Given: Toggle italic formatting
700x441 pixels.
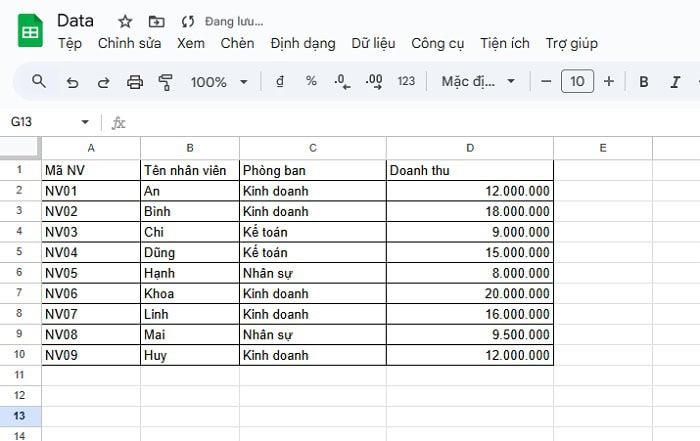Looking at the screenshot, I should coord(674,82).
